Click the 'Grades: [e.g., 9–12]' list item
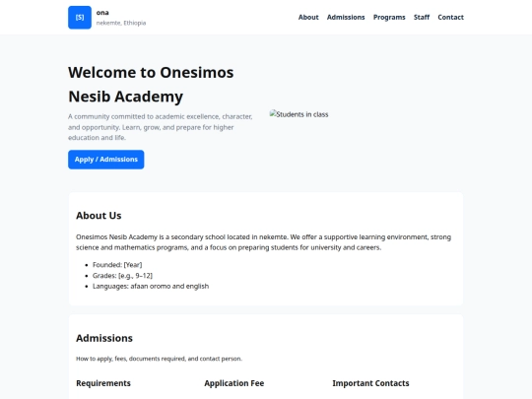The height and width of the screenshot is (399, 532). click(122, 276)
